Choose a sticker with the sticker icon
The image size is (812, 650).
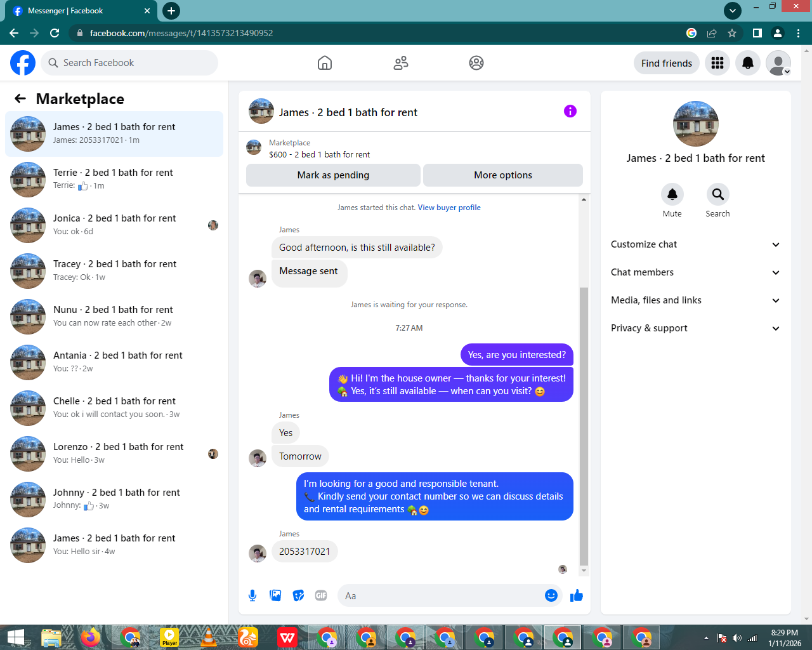coord(298,595)
